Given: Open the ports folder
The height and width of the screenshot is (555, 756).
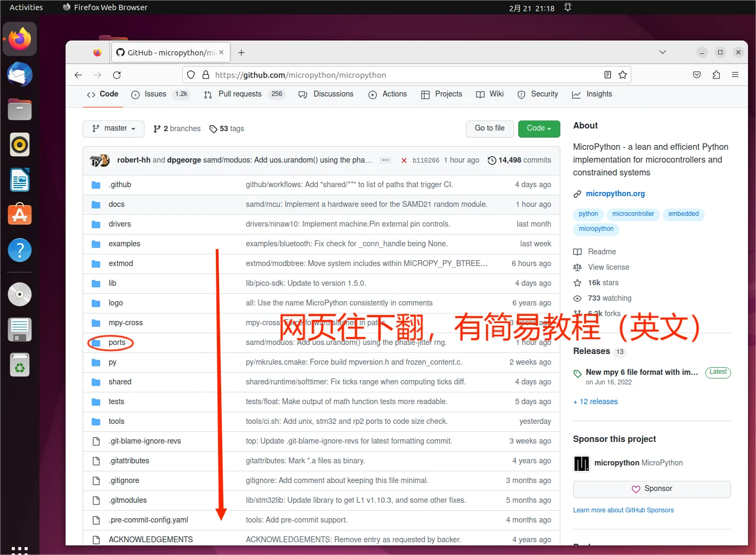Looking at the screenshot, I should 117,342.
